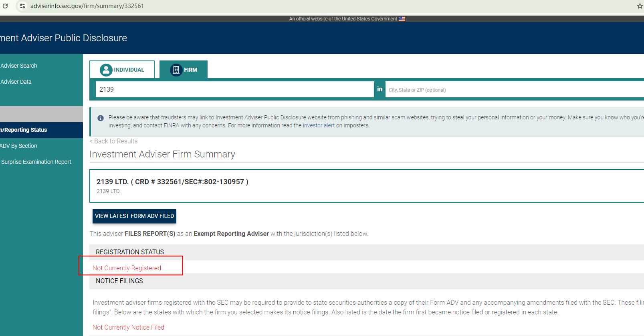Image resolution: width=644 pixels, height=336 pixels.
Task: Click the Investment Adviser Firm Summary heading
Action: (162, 154)
